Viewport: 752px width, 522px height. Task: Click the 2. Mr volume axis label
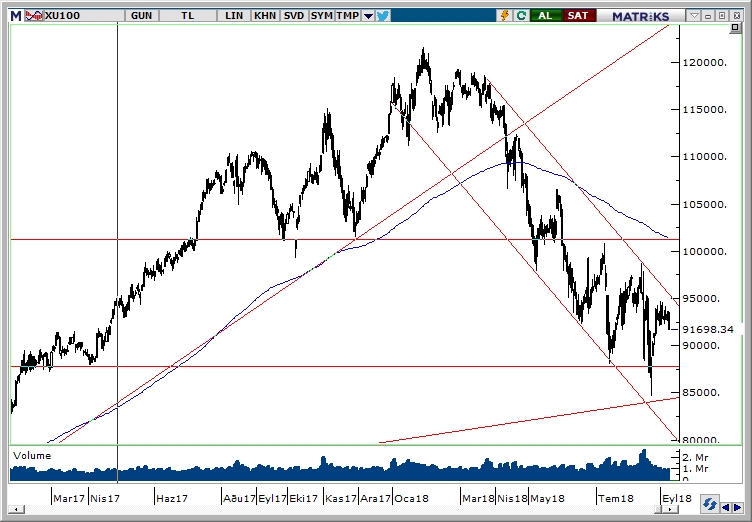click(695, 457)
